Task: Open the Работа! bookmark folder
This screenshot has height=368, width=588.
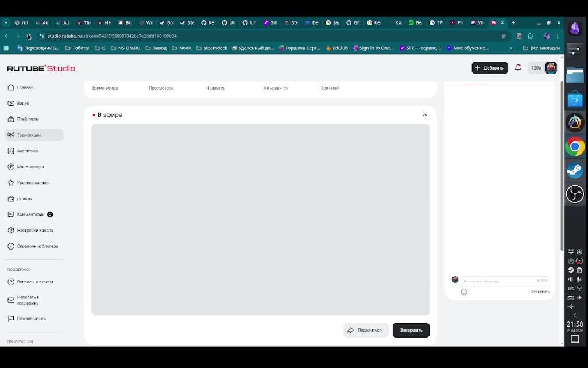Action: [77, 48]
